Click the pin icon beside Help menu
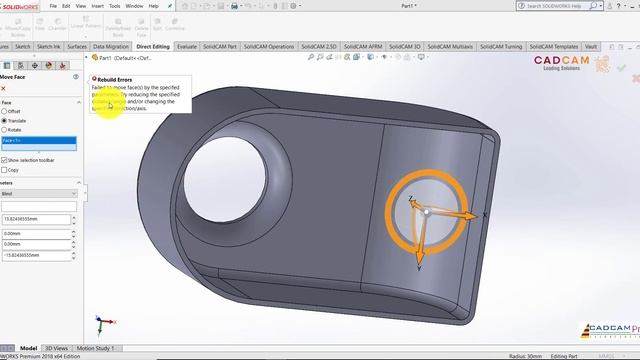640x360 pixels. tap(170, 6)
